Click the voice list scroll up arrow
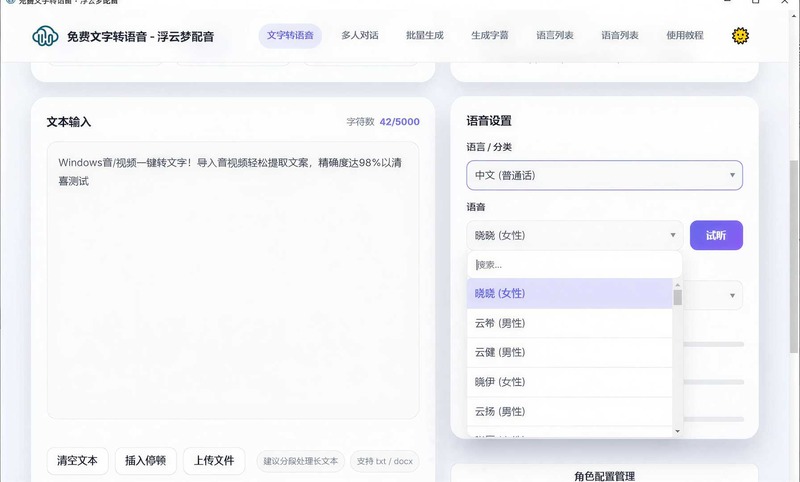This screenshot has width=800, height=482. (x=678, y=285)
